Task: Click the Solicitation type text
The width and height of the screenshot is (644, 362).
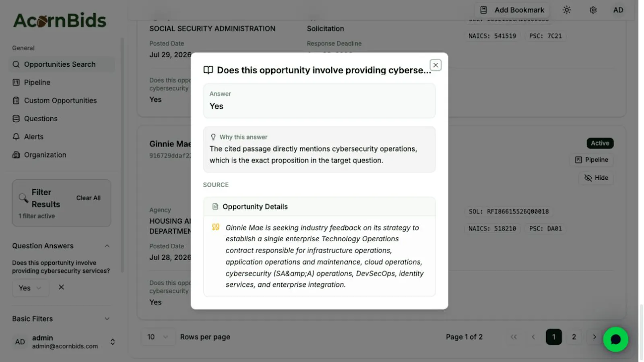Action: (x=325, y=29)
